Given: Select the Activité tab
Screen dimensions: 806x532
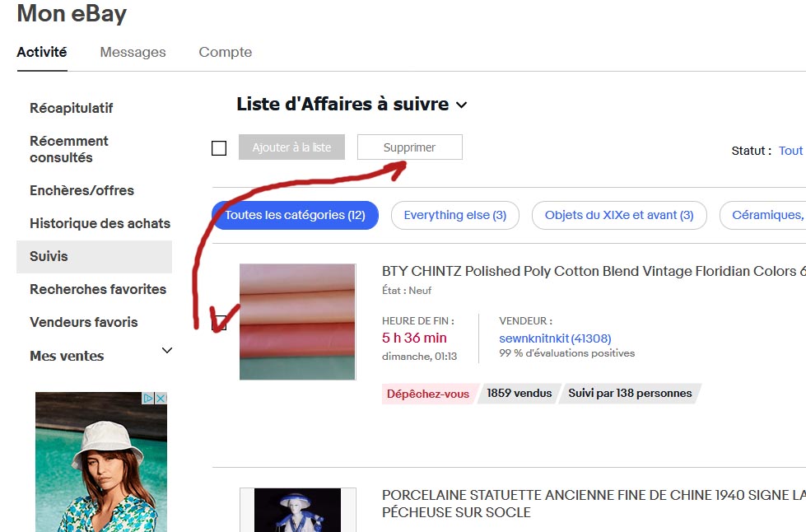Looking at the screenshot, I should pyautogui.click(x=42, y=52).
